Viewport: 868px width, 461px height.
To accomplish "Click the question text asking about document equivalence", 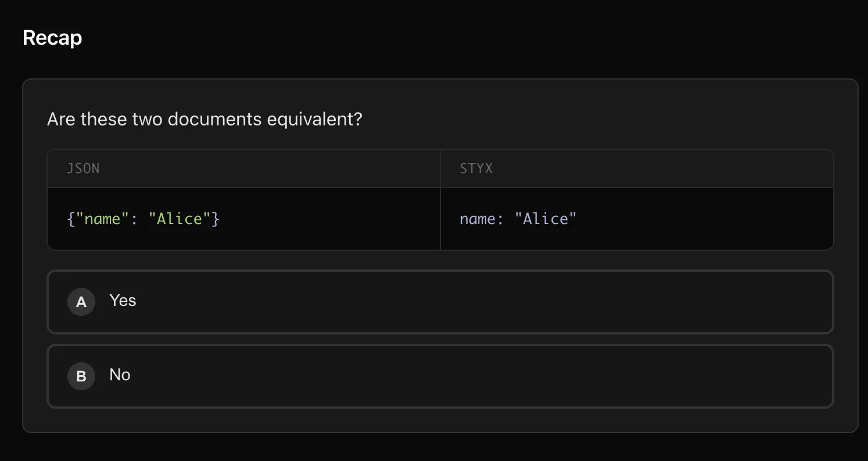I will (x=205, y=119).
